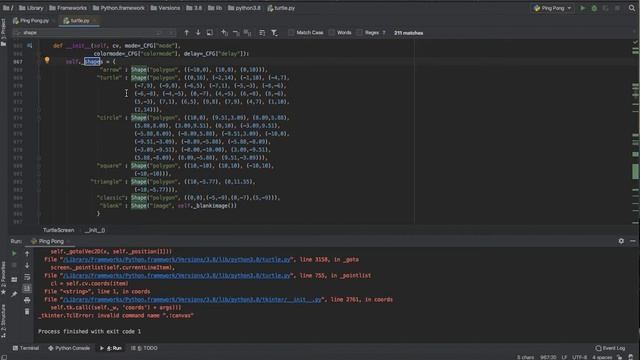Click select all occurrences icon
Image resolution: width=640 pixels, height=360 pixels.
click(247, 33)
